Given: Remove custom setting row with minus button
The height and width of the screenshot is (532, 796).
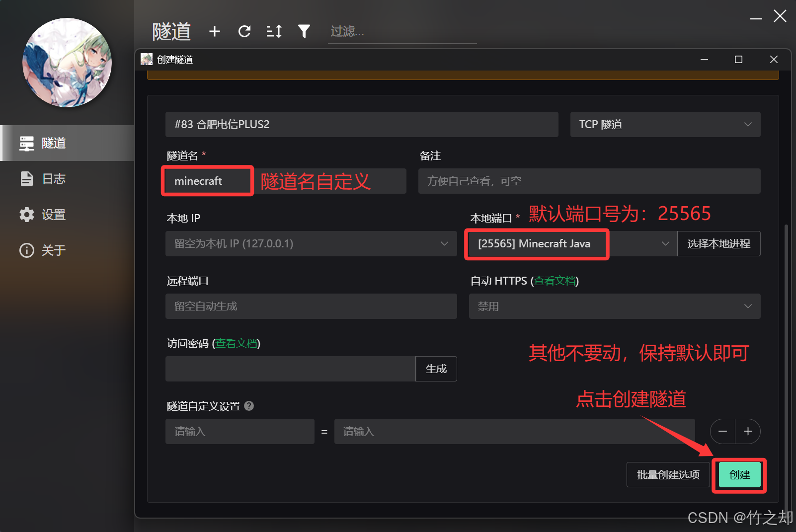Looking at the screenshot, I should (x=723, y=431).
